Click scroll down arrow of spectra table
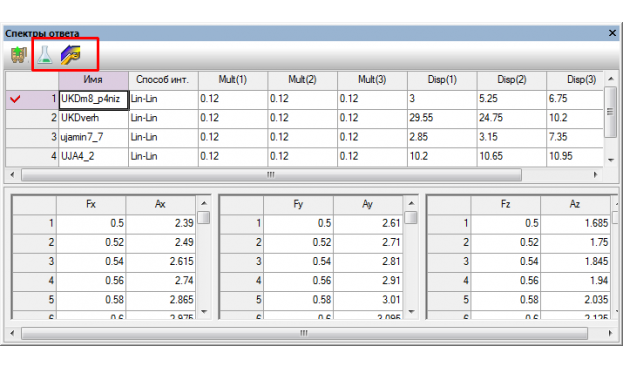Image resolution: width=623 pixels, height=370 pixels. click(611, 160)
